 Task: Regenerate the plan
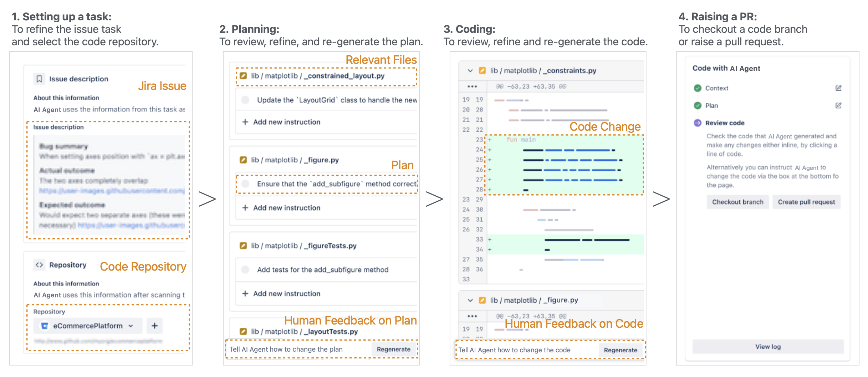point(394,349)
